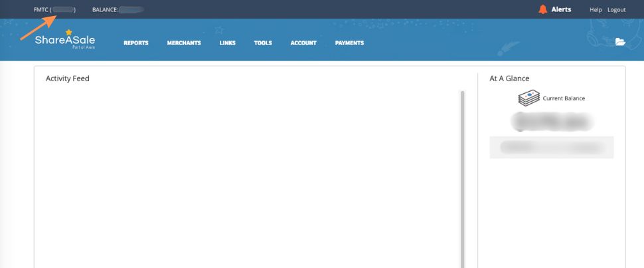Log out using the Logout link
This screenshot has width=644, height=268.
pos(616,10)
